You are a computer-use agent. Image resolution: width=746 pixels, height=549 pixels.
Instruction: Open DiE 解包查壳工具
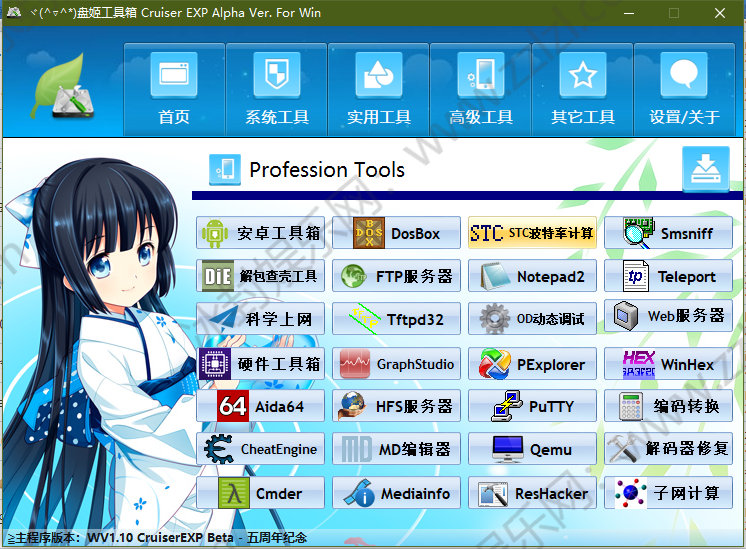pyautogui.click(x=261, y=275)
